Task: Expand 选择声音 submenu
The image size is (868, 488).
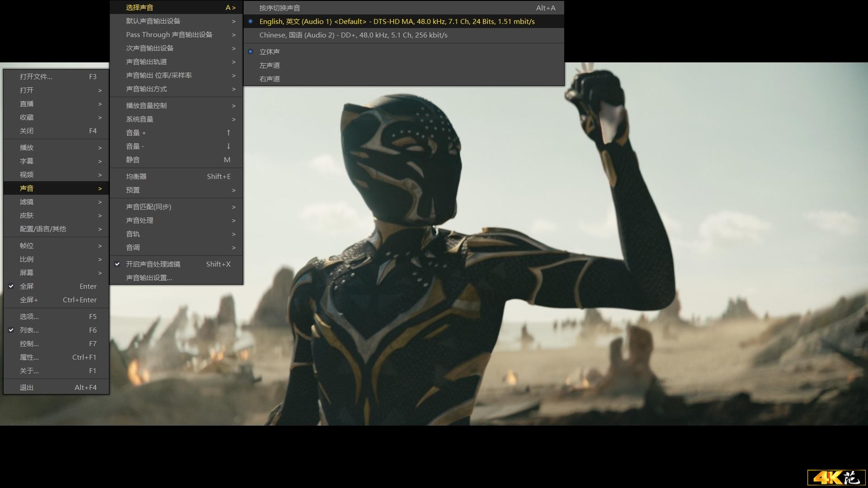Action: pos(176,7)
